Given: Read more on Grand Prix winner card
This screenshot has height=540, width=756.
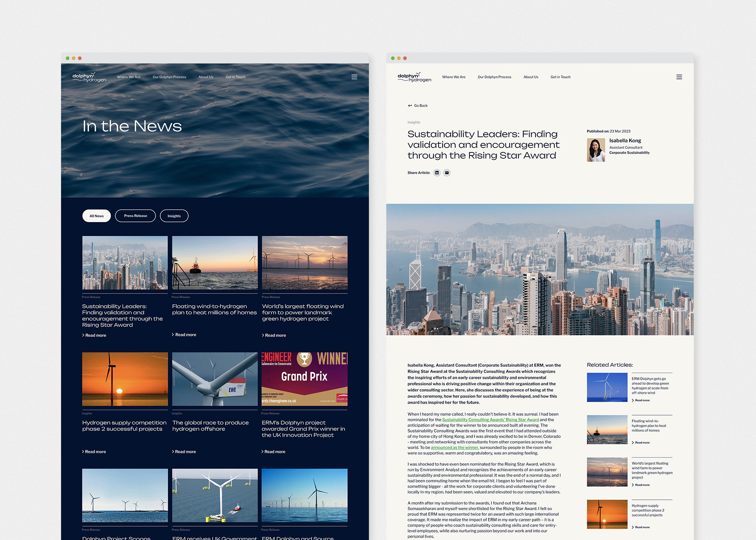Looking at the screenshot, I should (x=273, y=451).
